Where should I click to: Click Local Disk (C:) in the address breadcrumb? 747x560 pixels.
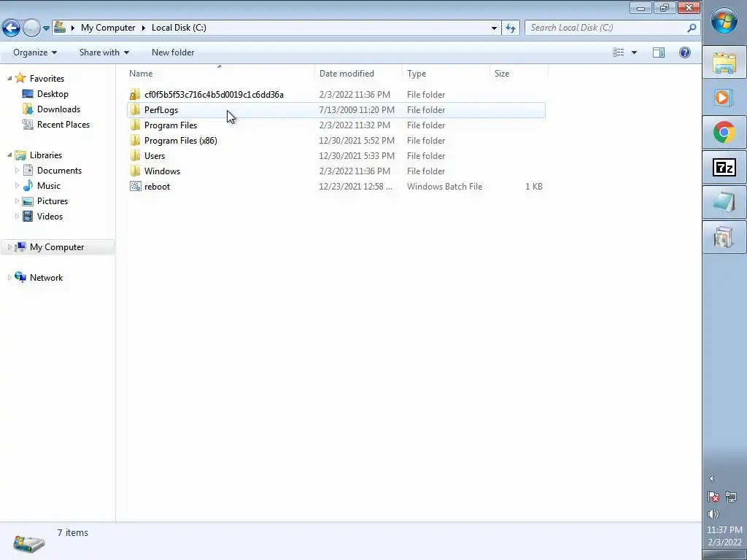179,28
